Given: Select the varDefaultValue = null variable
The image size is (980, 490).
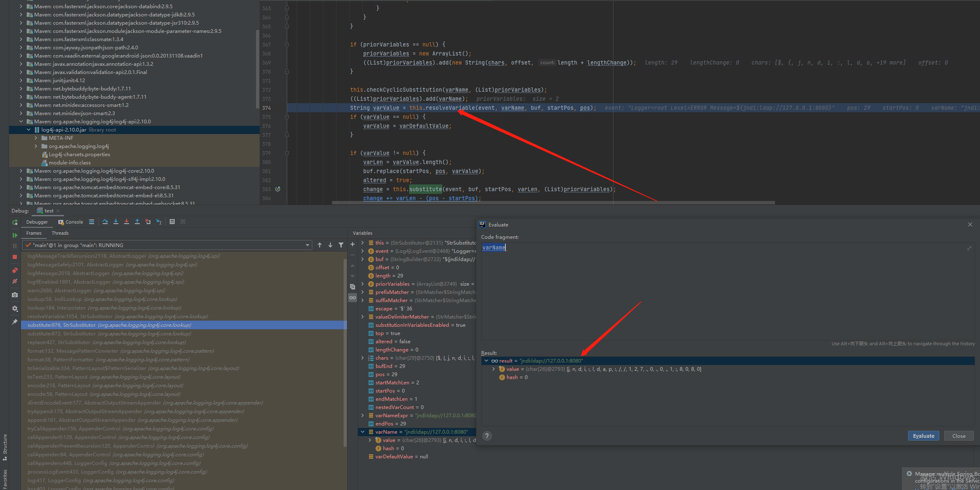Looking at the screenshot, I should tap(402, 457).
